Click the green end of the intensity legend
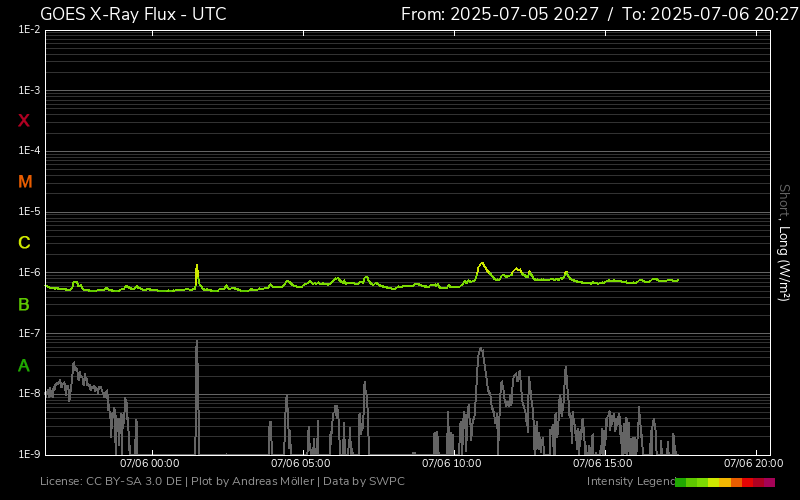The width and height of the screenshot is (800, 500). tap(682, 482)
